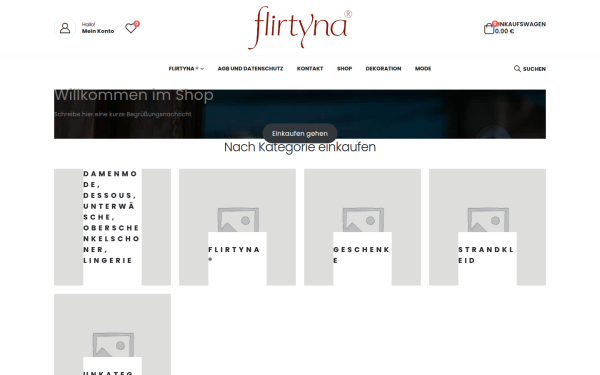Expand the FLIRTYNA ® menu chevron
This screenshot has width=600, height=375.
(x=202, y=69)
